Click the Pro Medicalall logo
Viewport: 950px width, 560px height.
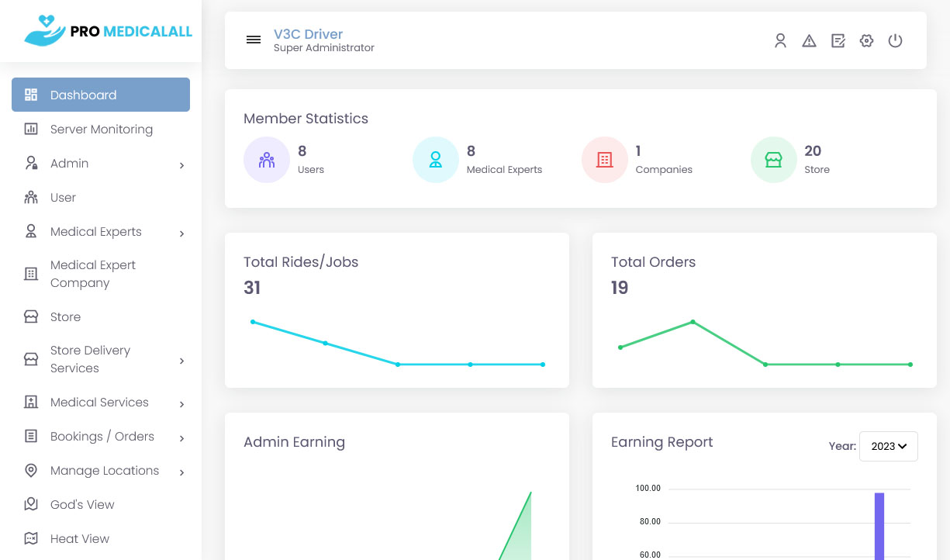point(108,31)
